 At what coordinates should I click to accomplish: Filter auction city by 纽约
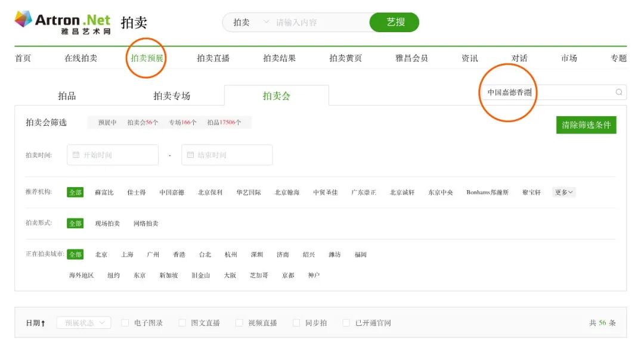pos(113,275)
